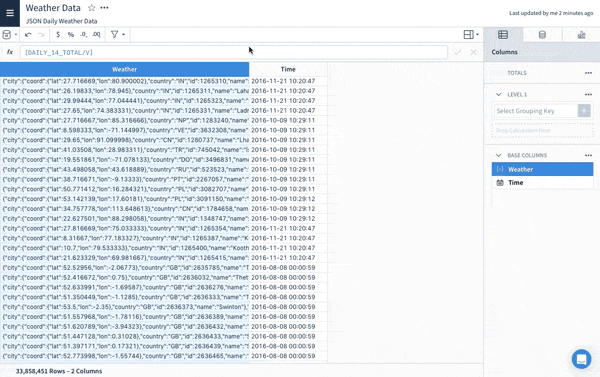Click the save worksheet icon
Viewport: 600px width, 377px height.
pyautogui.click(x=7, y=34)
